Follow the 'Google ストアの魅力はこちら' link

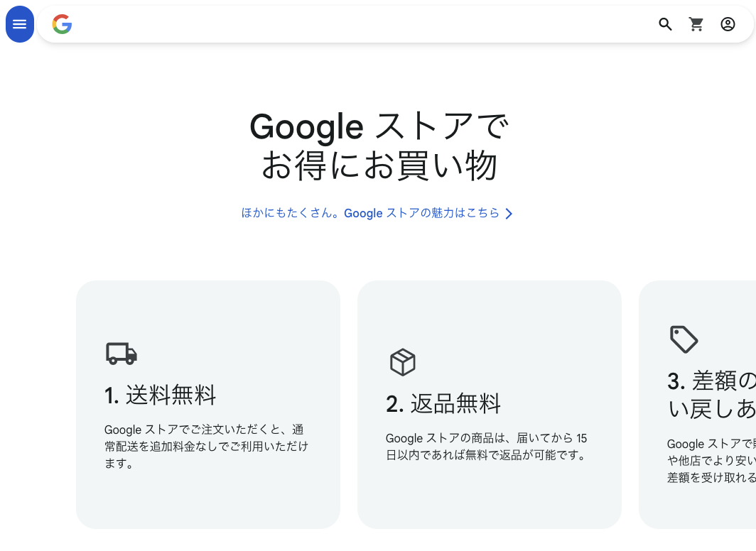point(370,213)
